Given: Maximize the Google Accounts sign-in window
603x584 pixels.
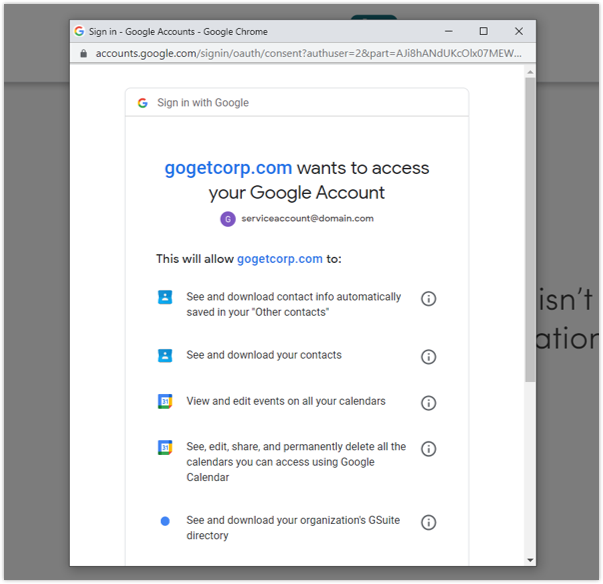Looking at the screenshot, I should pos(483,31).
